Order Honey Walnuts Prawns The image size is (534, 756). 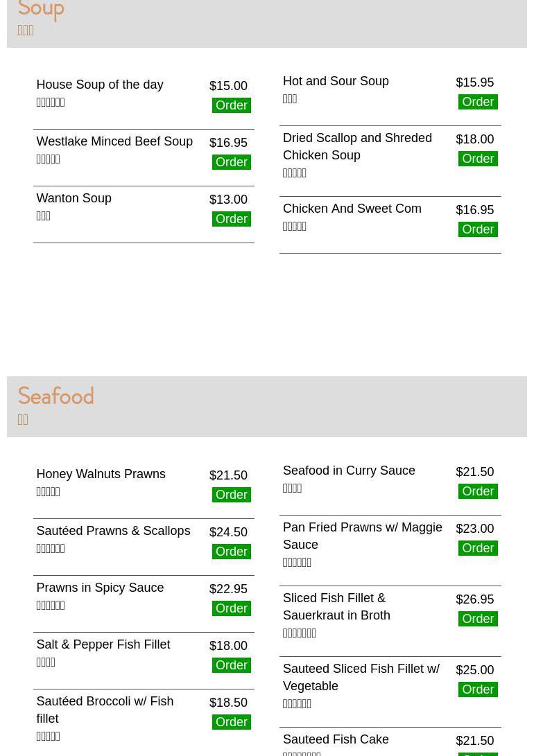[x=231, y=495]
